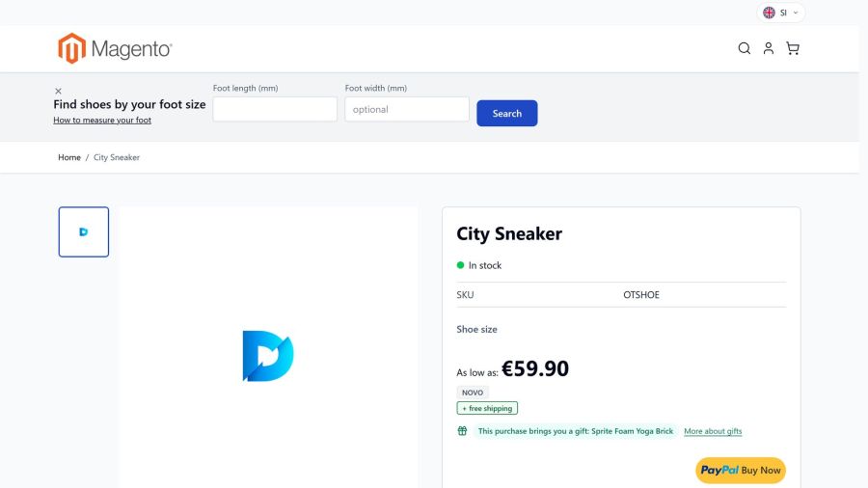The height and width of the screenshot is (488, 868).
Task: Click the In stock status text
Action: [x=485, y=265]
